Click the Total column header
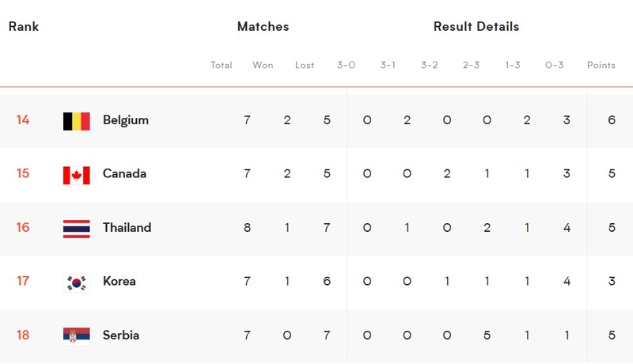633x364 pixels. pos(222,65)
